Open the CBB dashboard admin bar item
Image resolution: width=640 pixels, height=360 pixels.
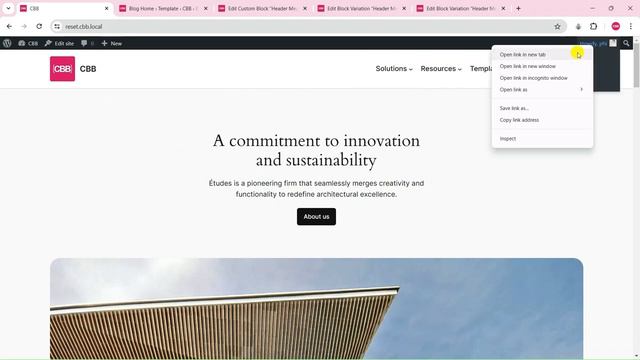[x=28, y=43]
